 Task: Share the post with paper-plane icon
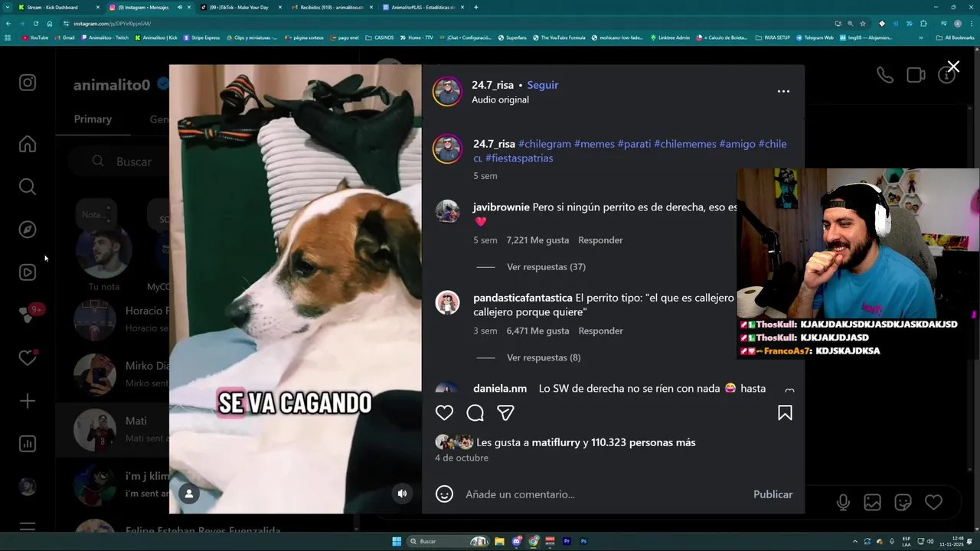tap(505, 413)
